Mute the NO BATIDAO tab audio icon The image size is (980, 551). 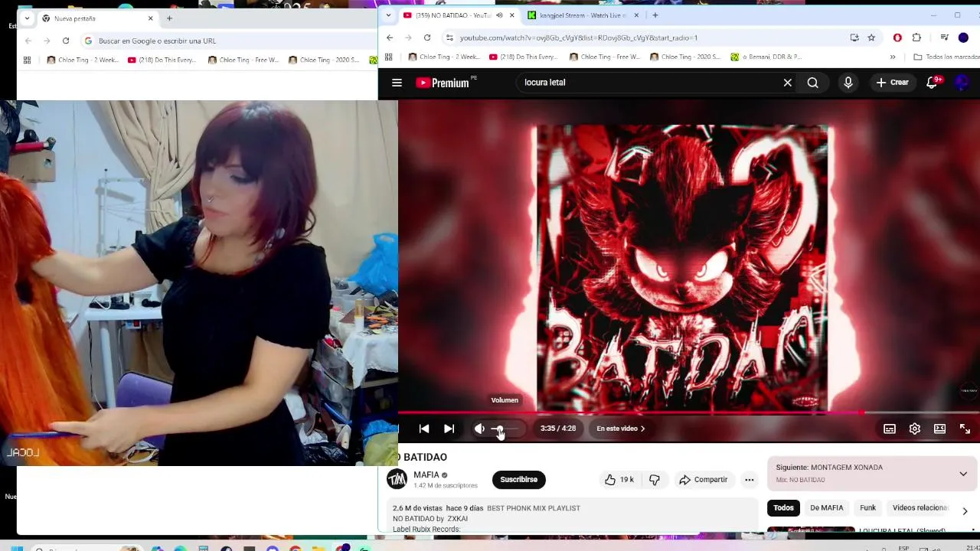pos(499,15)
